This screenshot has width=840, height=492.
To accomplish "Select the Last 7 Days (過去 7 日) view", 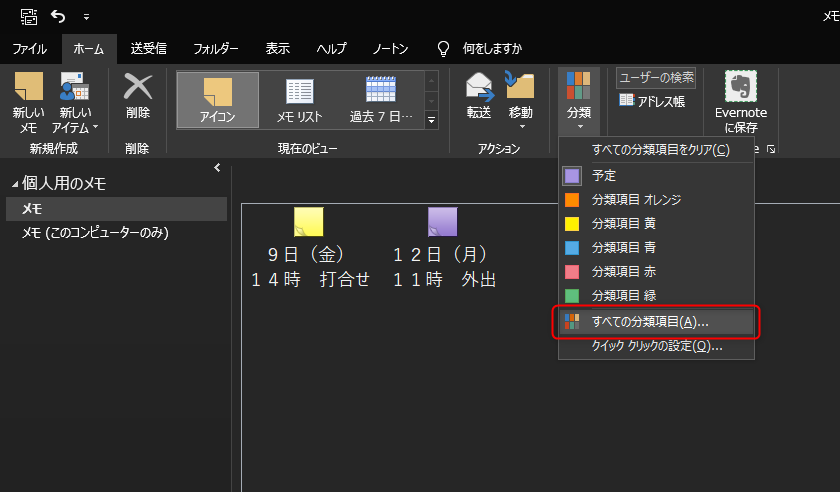I will (381, 100).
